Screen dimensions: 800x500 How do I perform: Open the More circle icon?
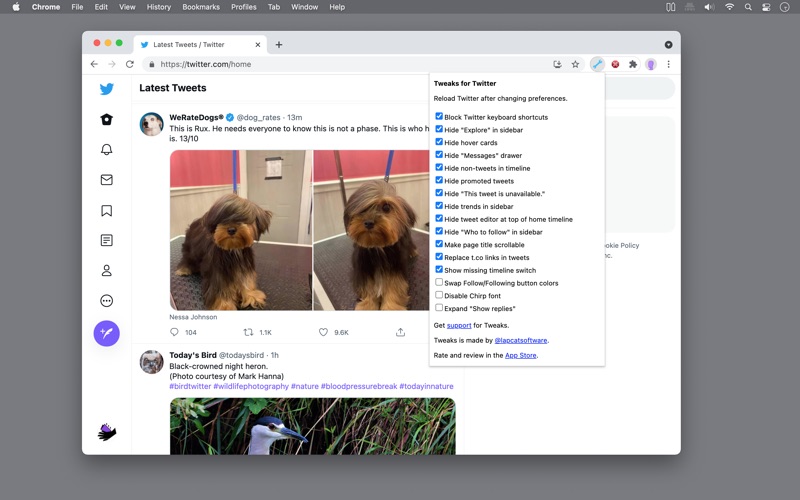(107, 301)
